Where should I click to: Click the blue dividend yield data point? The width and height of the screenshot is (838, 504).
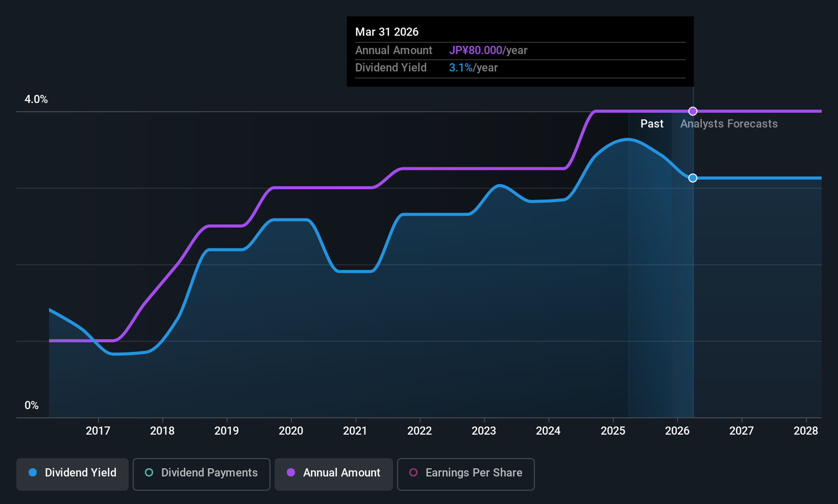[693, 178]
